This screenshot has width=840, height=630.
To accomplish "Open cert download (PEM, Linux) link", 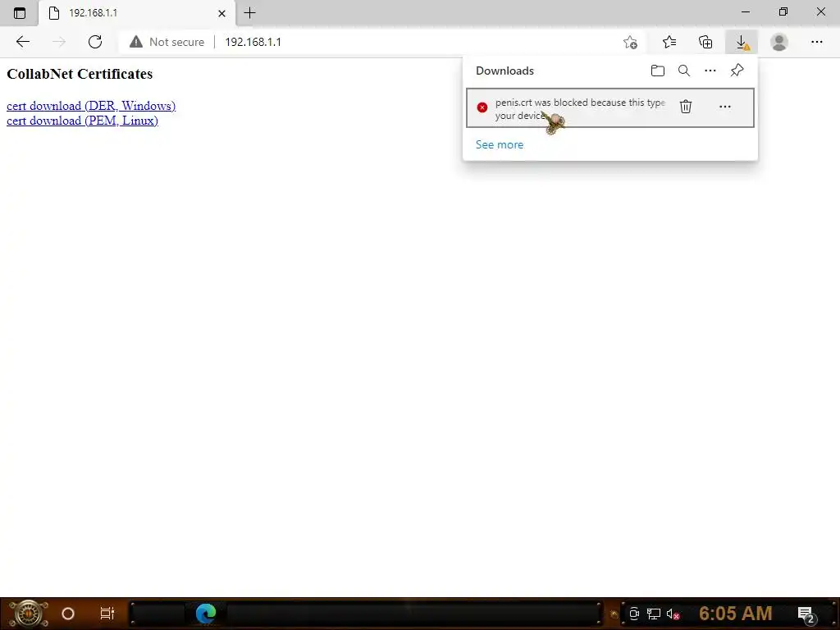I will point(83,121).
